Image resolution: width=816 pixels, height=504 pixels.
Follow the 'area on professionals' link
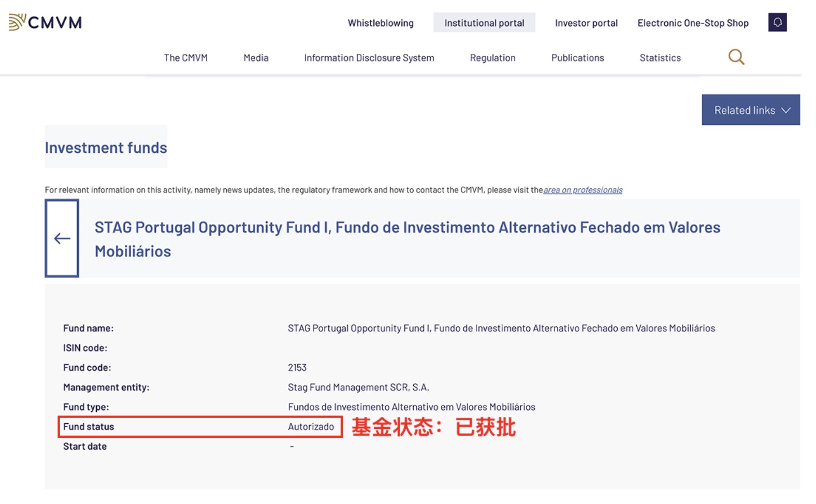click(x=582, y=190)
